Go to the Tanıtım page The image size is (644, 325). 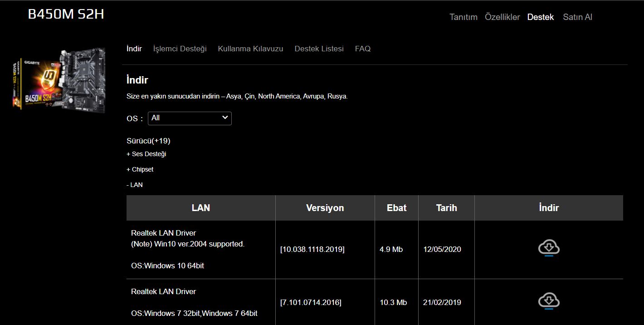(x=463, y=17)
